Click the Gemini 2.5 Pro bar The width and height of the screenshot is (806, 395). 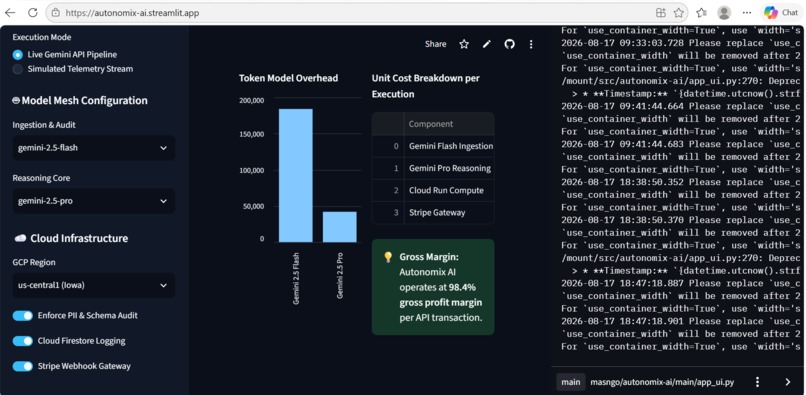(340, 227)
